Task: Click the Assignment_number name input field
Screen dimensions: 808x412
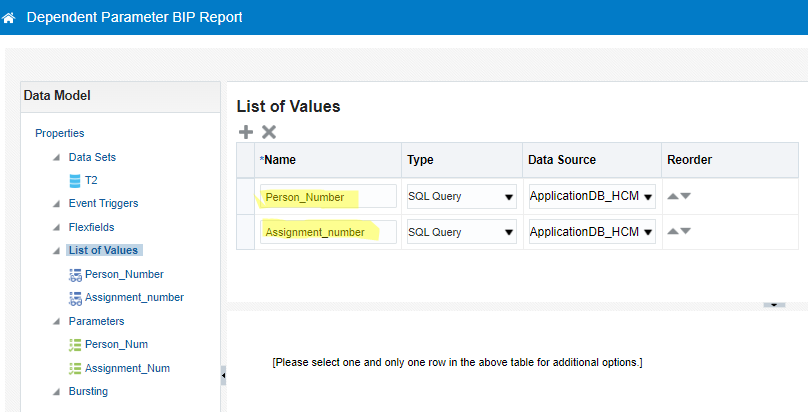Action: click(x=328, y=232)
